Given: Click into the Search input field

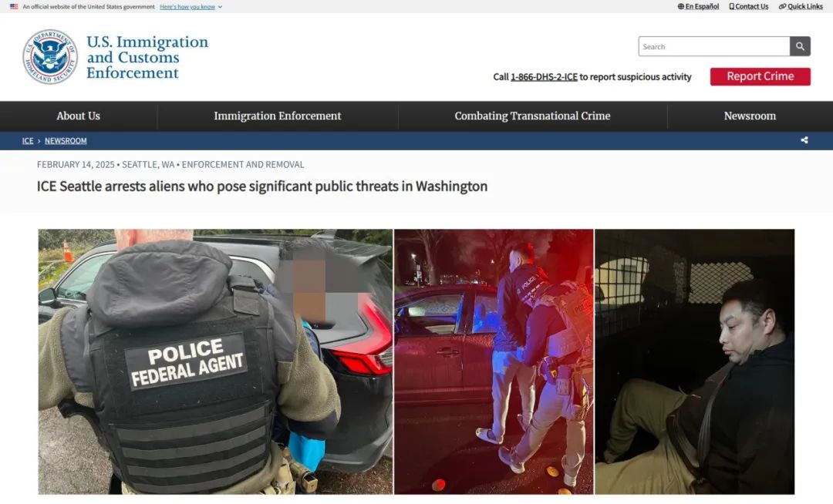Looking at the screenshot, I should point(714,47).
